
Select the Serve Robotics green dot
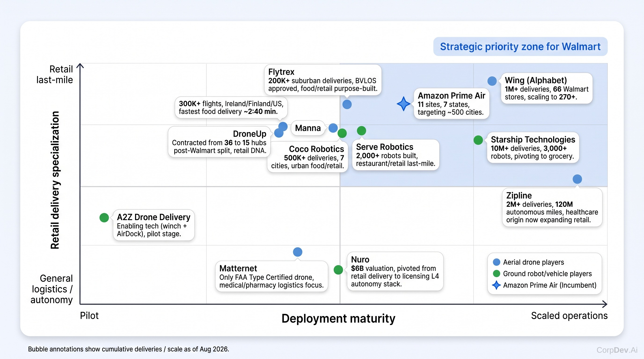point(361,131)
